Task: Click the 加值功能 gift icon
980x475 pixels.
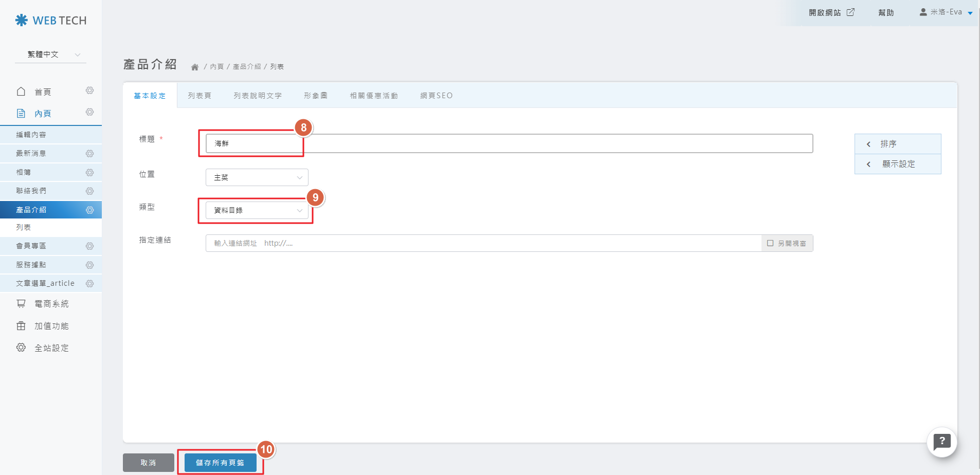Action: tap(21, 326)
